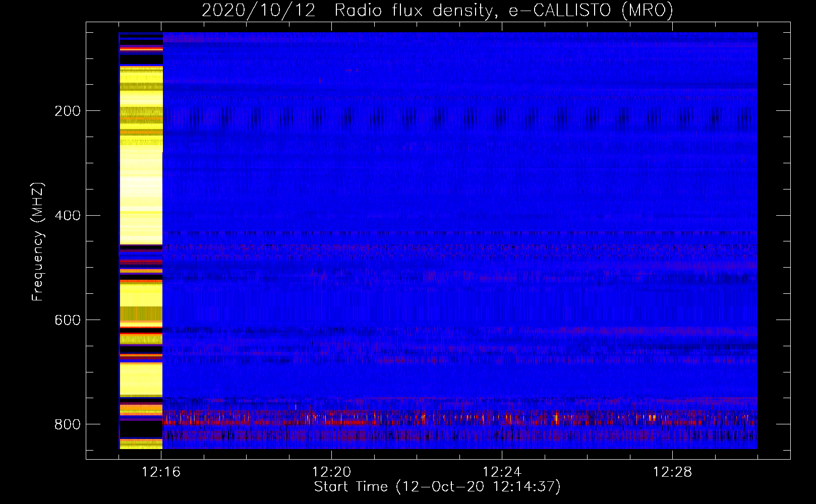
Task: Click the 400 frequency tick label
Action: 68,216
